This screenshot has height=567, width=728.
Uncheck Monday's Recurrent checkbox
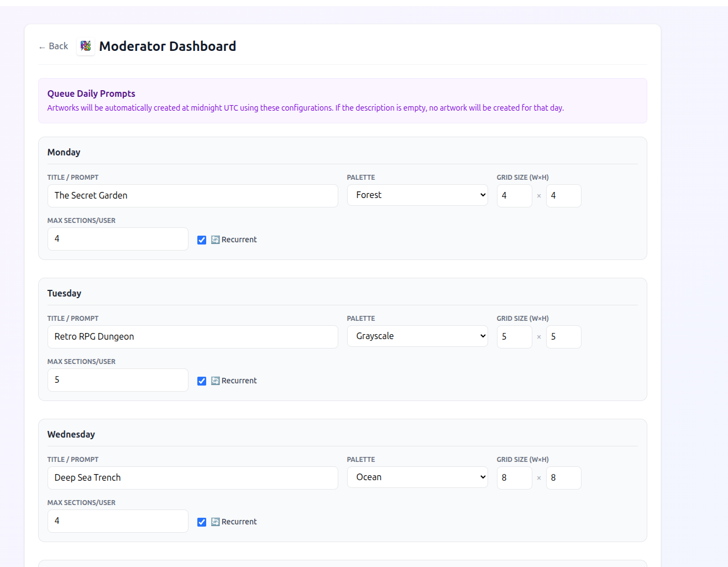[202, 240]
